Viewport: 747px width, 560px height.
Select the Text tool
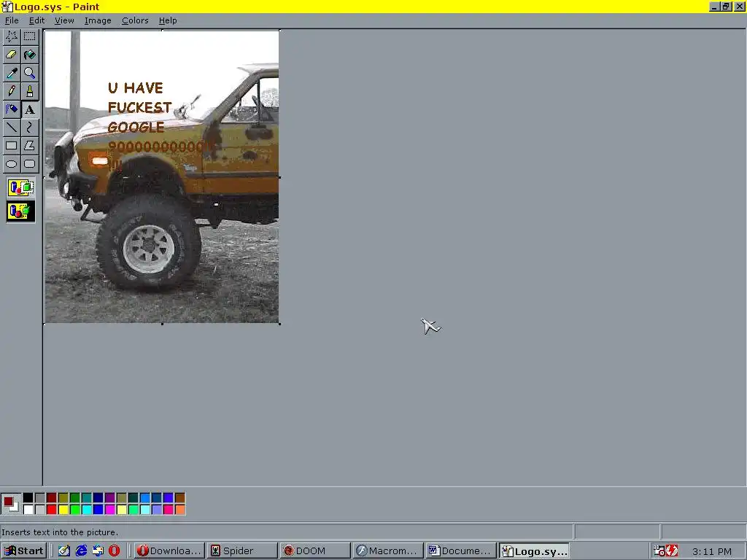pyautogui.click(x=29, y=109)
